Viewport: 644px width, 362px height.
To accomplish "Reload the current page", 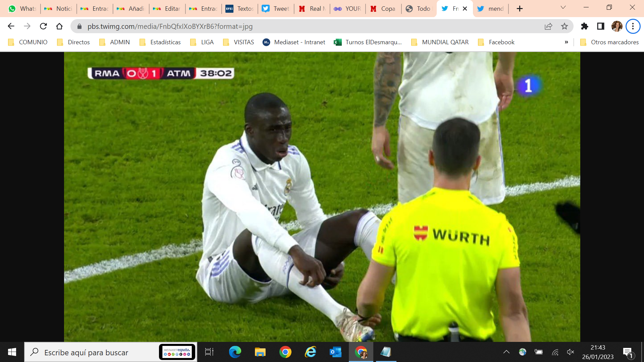I will point(43,26).
